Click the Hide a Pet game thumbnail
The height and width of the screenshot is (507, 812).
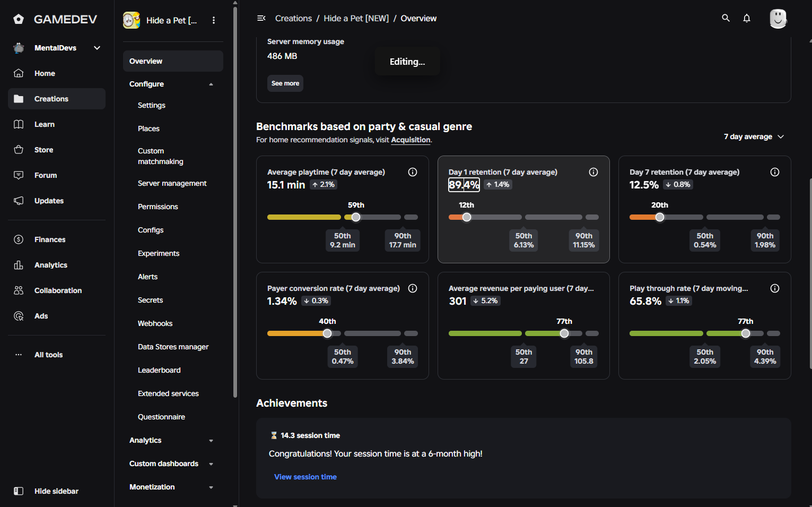point(132,20)
